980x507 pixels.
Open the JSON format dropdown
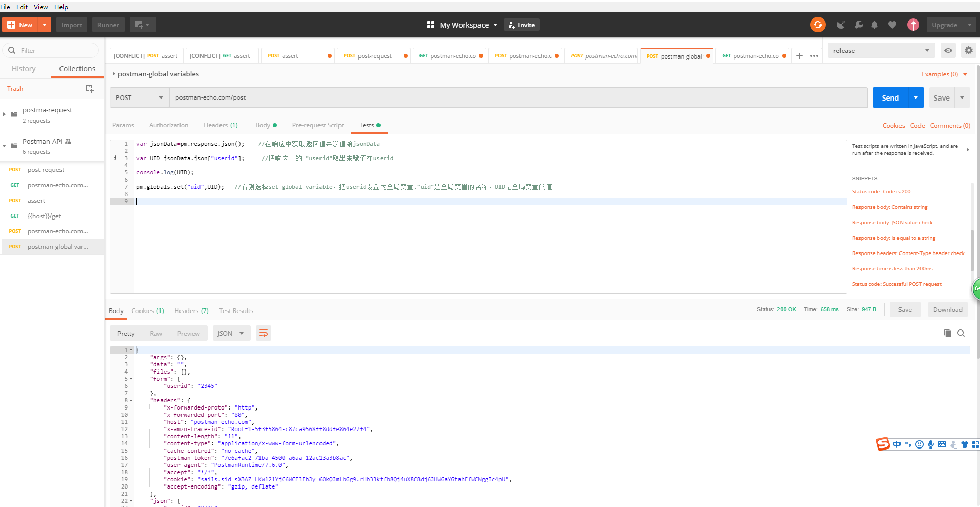click(231, 334)
